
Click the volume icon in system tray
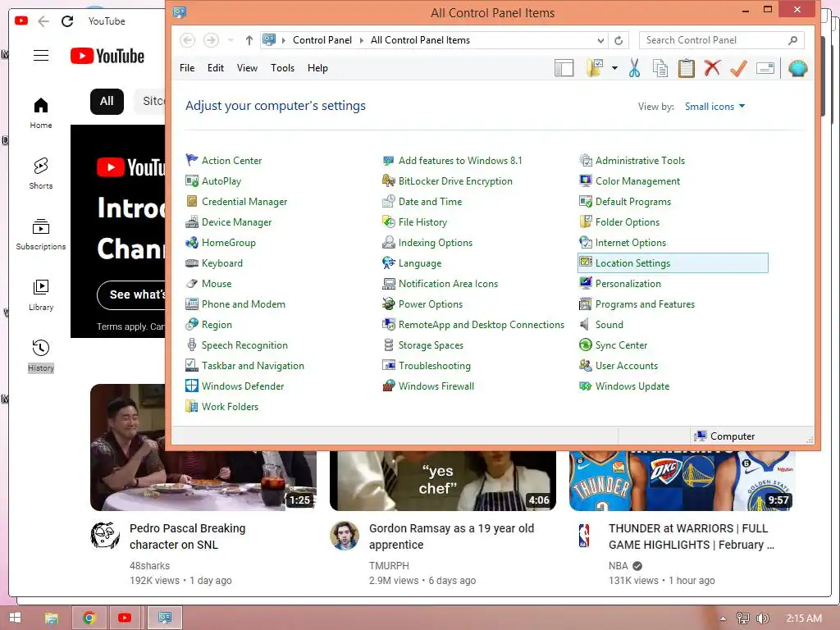(x=762, y=619)
